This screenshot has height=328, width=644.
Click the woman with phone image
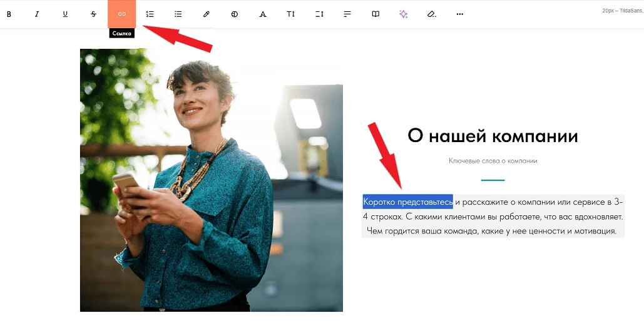(x=211, y=180)
